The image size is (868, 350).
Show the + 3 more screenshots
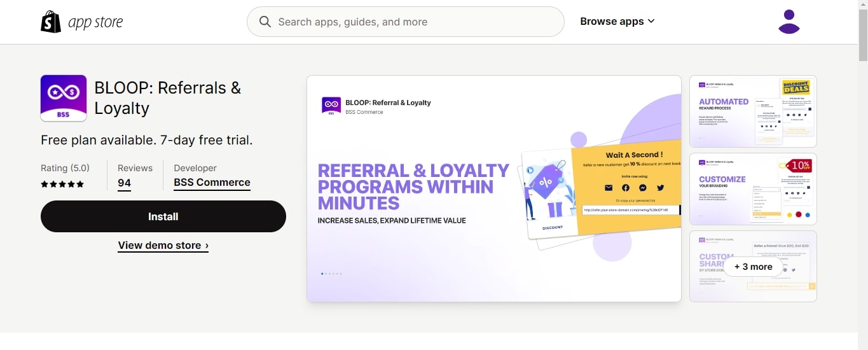point(753,267)
